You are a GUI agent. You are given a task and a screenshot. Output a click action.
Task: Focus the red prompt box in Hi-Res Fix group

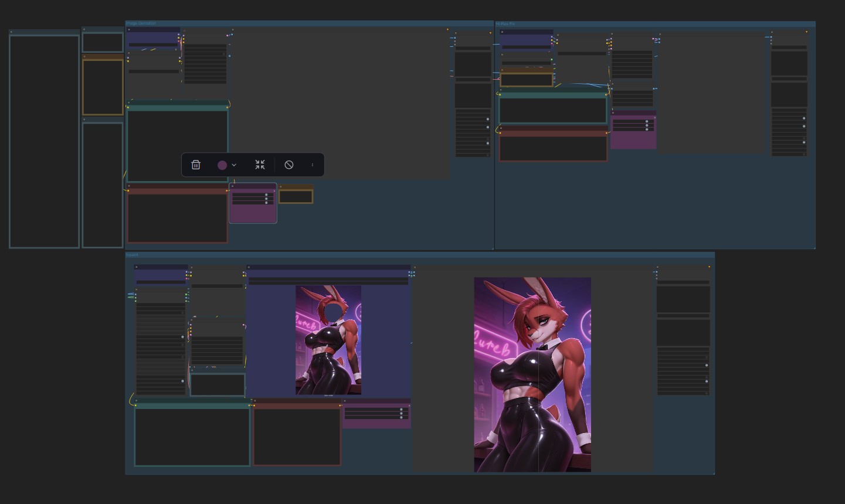pos(553,148)
